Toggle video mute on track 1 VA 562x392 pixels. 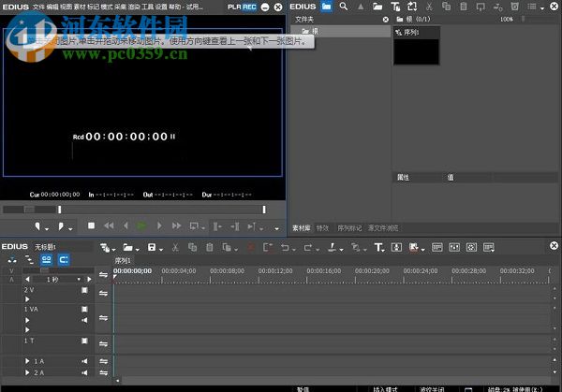[84, 309]
